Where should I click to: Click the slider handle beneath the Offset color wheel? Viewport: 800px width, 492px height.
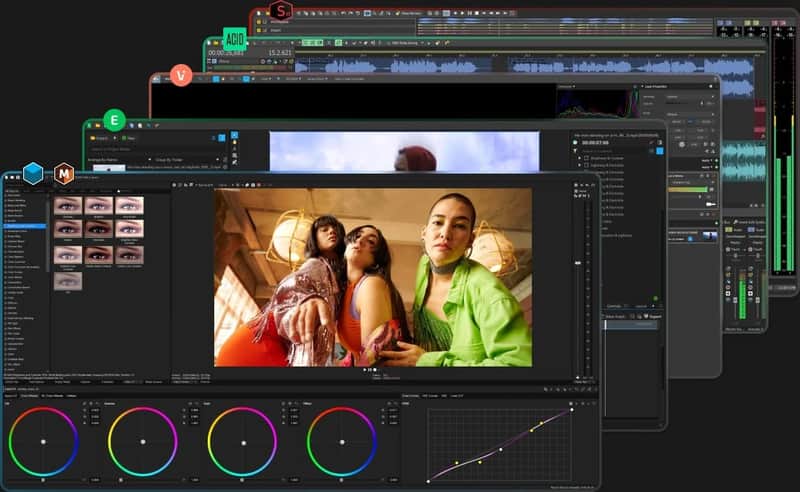coord(341,480)
